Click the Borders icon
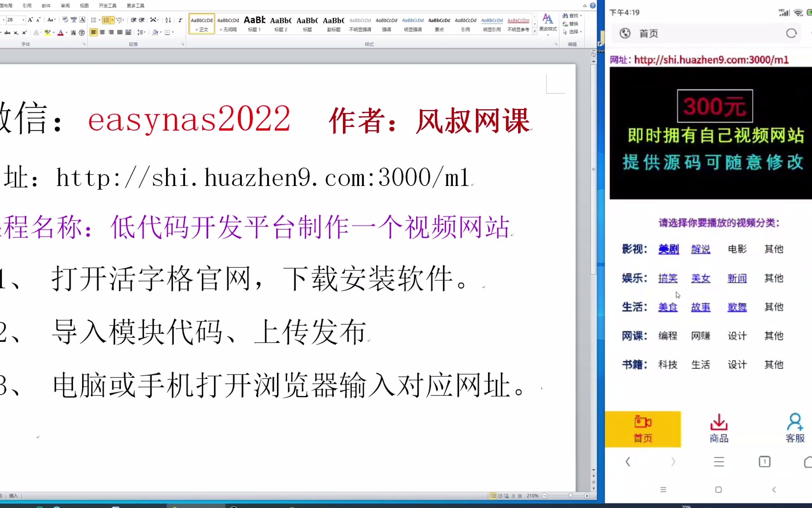Image resolution: width=812 pixels, height=508 pixels. pos(167,32)
